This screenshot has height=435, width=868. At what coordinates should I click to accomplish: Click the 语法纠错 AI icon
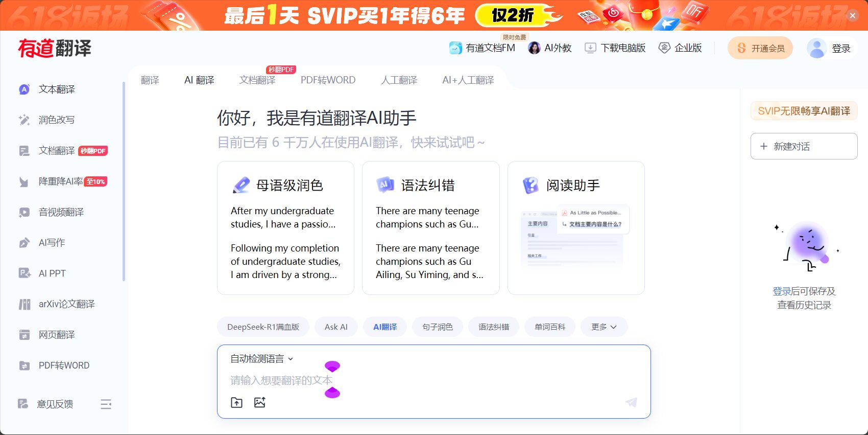click(x=385, y=185)
